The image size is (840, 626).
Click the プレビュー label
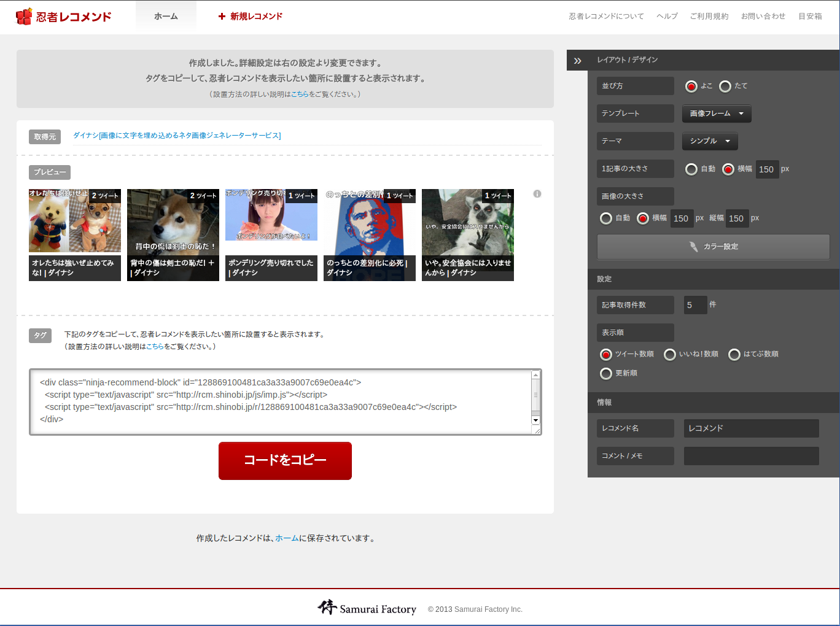pos(50,172)
